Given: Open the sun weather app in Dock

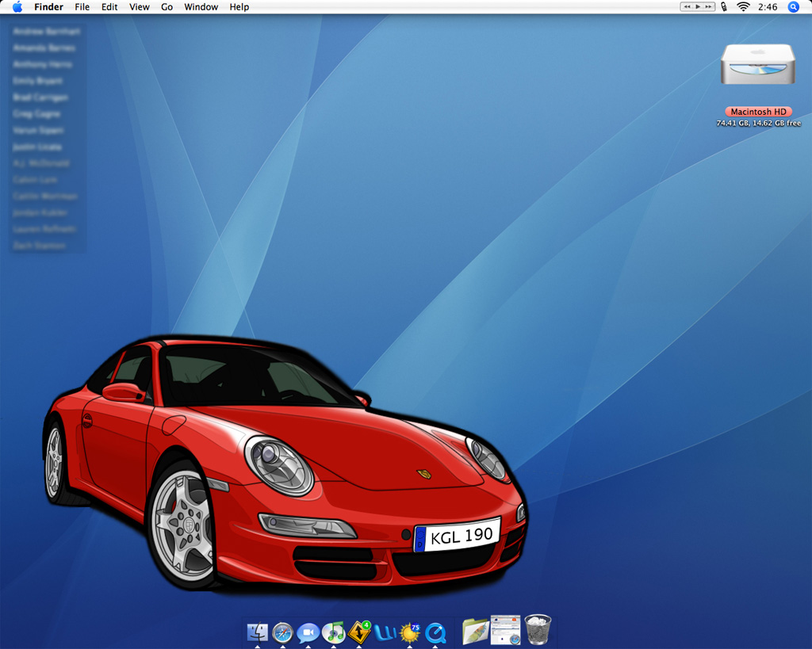Looking at the screenshot, I should click(409, 632).
